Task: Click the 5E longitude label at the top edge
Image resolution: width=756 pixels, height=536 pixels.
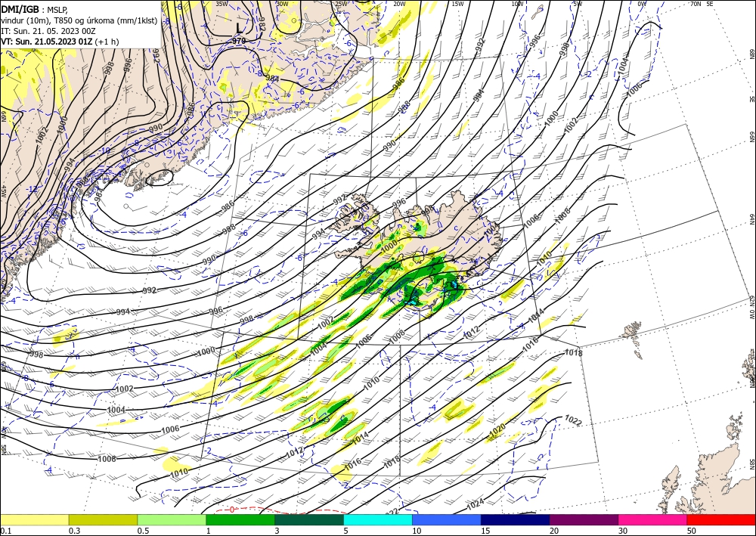Action: pyautogui.click(x=710, y=4)
